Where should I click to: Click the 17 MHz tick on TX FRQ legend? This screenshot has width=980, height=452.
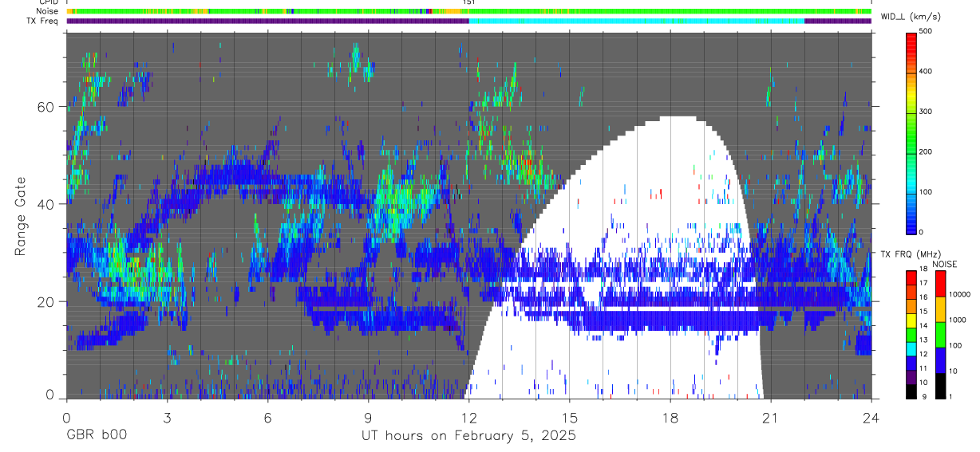(x=923, y=283)
